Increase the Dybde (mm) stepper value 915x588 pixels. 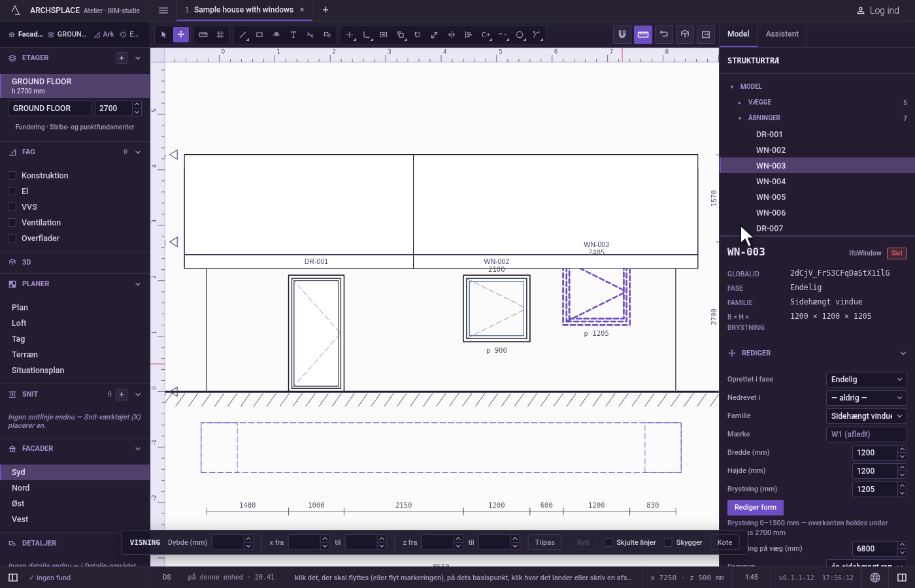click(248, 539)
